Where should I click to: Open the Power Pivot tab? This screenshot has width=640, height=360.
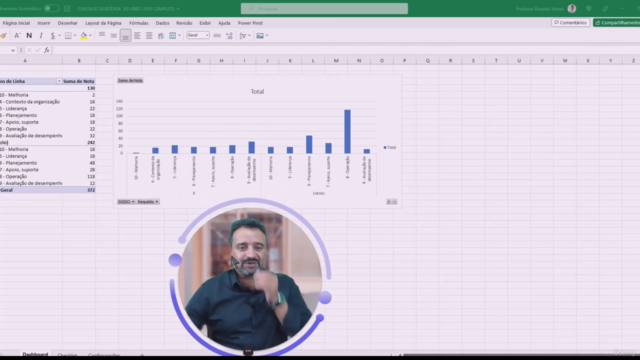(x=250, y=23)
